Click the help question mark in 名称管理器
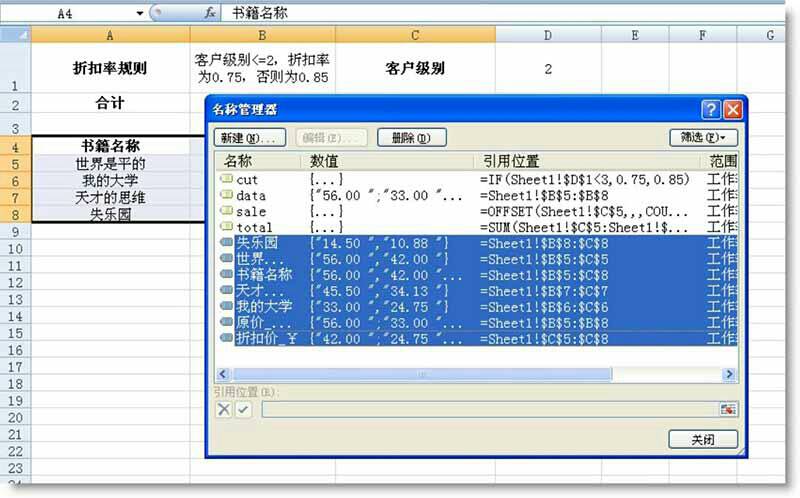 [711, 109]
